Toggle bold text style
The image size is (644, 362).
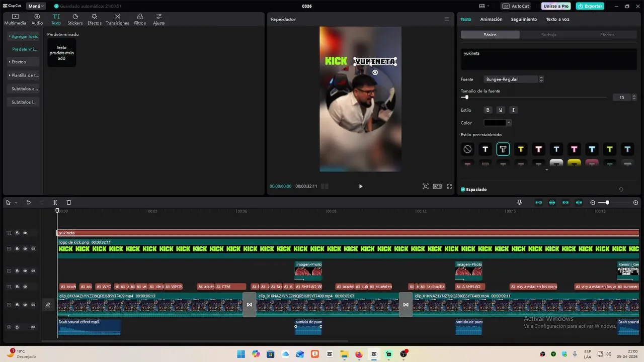[x=488, y=110]
